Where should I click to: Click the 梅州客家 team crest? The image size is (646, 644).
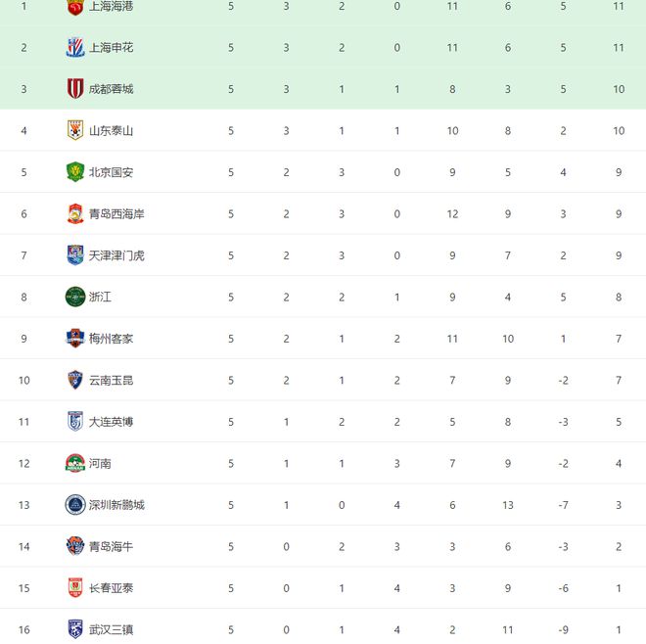[75, 339]
